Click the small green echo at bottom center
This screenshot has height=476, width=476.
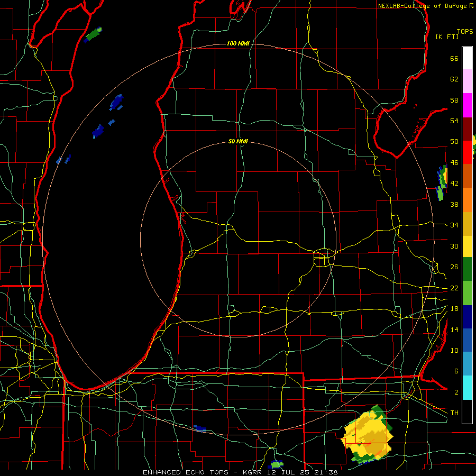pyautogui.click(x=277, y=464)
